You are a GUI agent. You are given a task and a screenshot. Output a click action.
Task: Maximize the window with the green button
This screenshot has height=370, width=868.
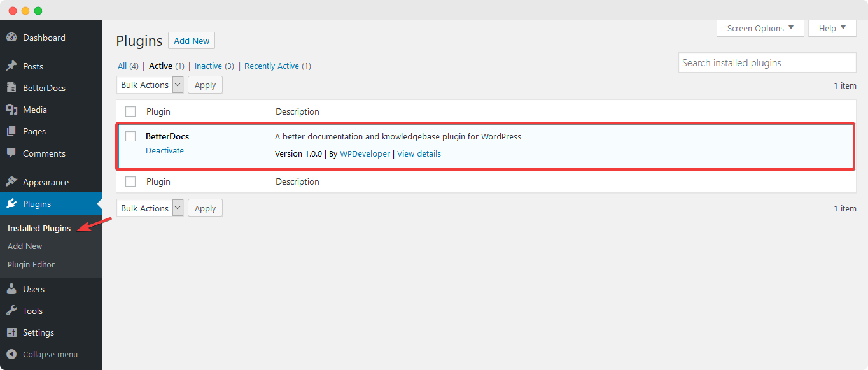pyautogui.click(x=38, y=11)
